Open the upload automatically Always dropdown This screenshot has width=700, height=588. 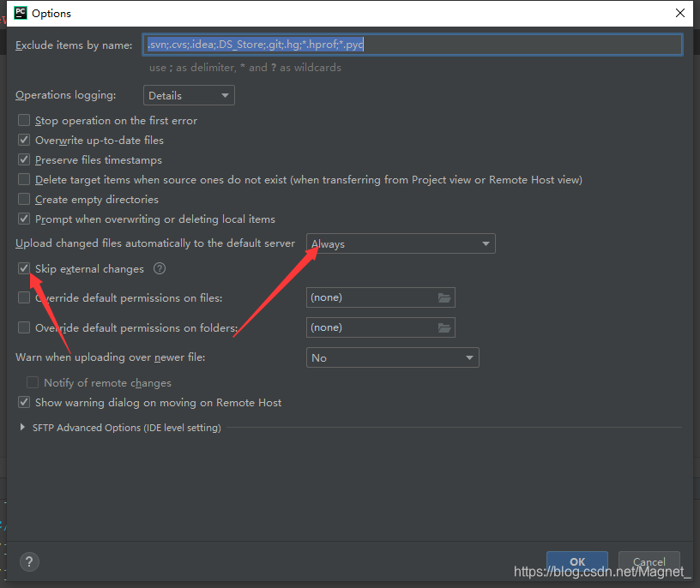[x=401, y=243]
